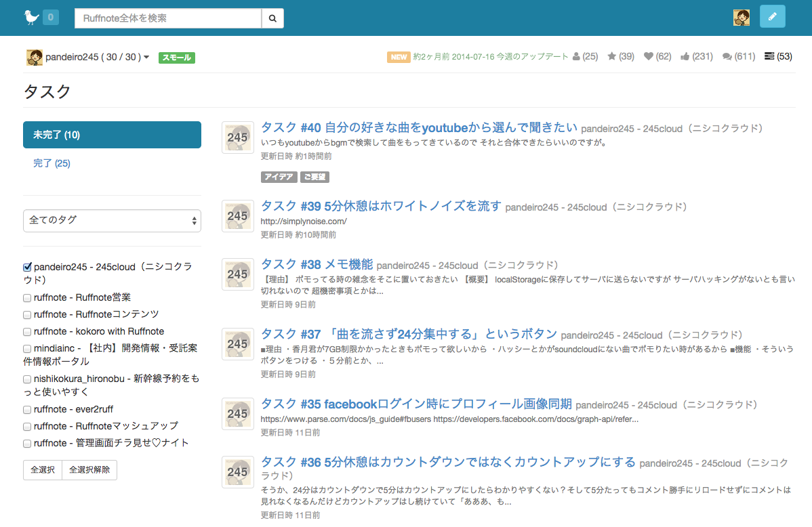The image size is (812, 527).
Task: Open task #36 カウントアップにする link
Action: [448, 462]
